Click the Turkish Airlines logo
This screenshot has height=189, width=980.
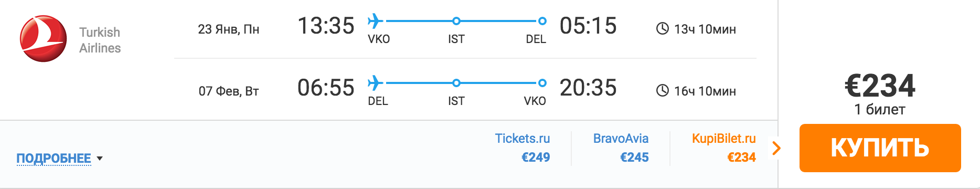point(43,39)
